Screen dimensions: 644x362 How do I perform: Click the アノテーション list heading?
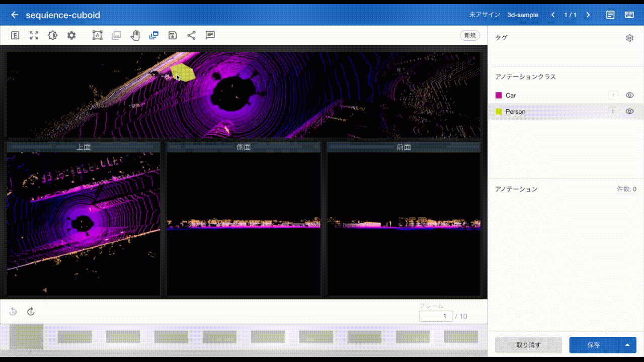[x=516, y=189]
